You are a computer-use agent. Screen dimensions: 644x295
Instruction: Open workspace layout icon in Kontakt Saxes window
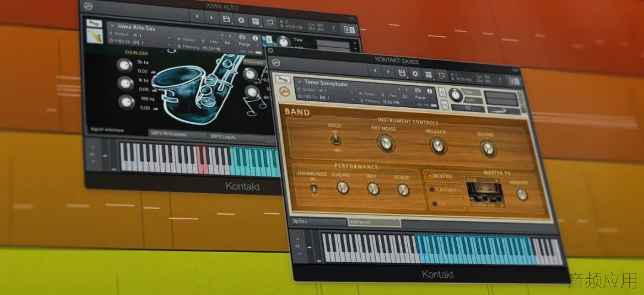pos(428,74)
